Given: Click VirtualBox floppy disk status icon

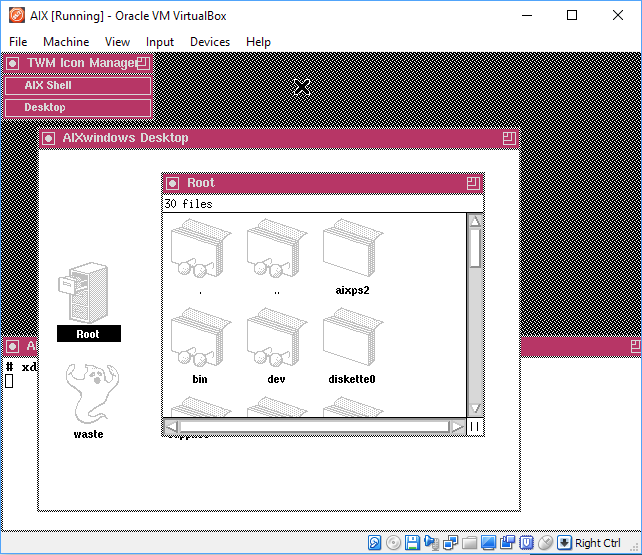Looking at the screenshot, I should click(412, 543).
